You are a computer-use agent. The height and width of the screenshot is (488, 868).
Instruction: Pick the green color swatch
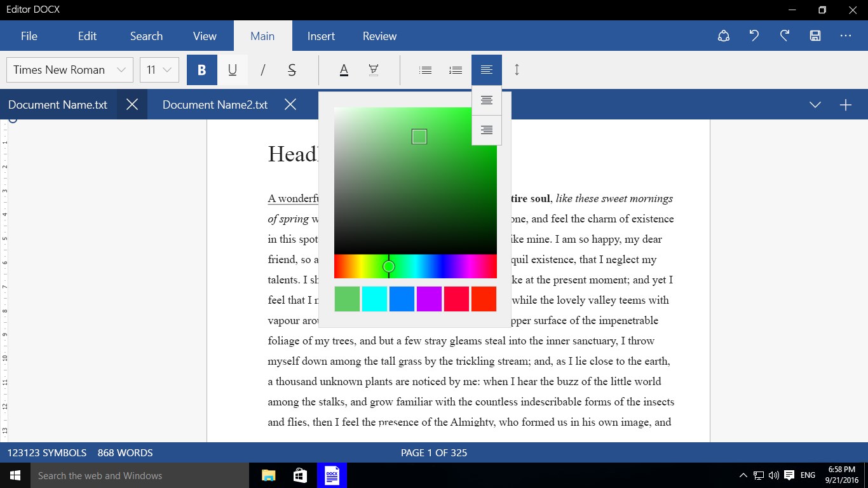click(x=347, y=299)
